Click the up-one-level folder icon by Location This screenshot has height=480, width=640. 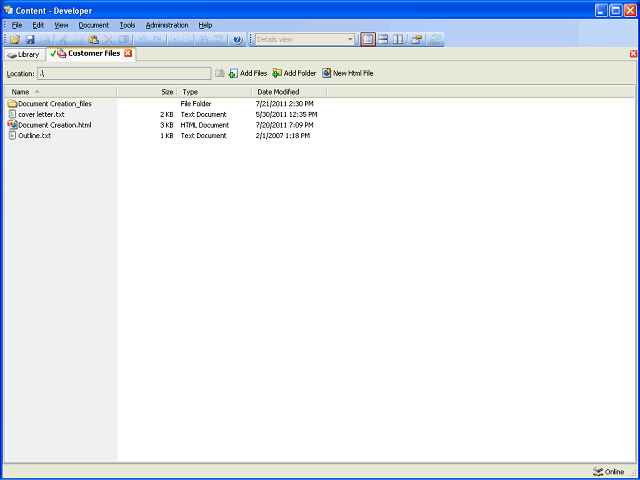[220, 73]
